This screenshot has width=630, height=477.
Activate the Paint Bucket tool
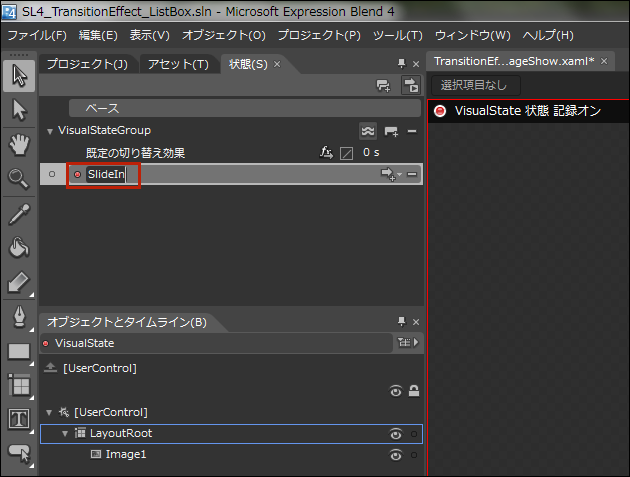pyautogui.click(x=19, y=247)
